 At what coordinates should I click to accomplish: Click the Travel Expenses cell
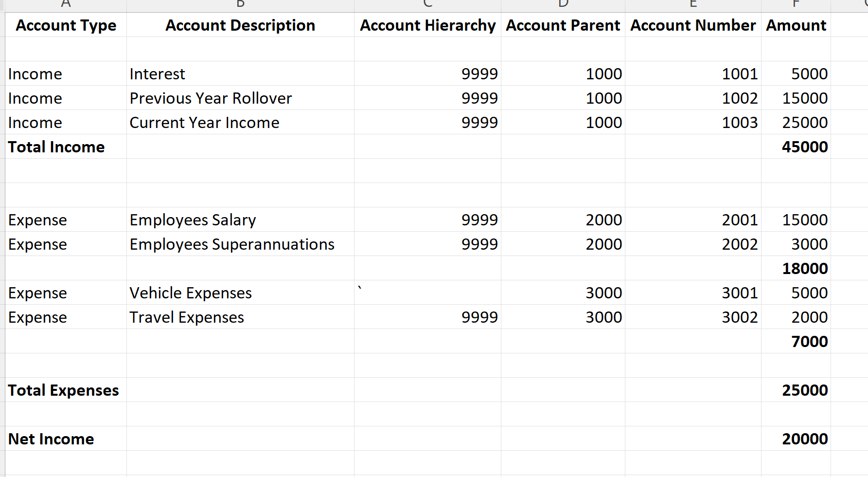point(240,317)
